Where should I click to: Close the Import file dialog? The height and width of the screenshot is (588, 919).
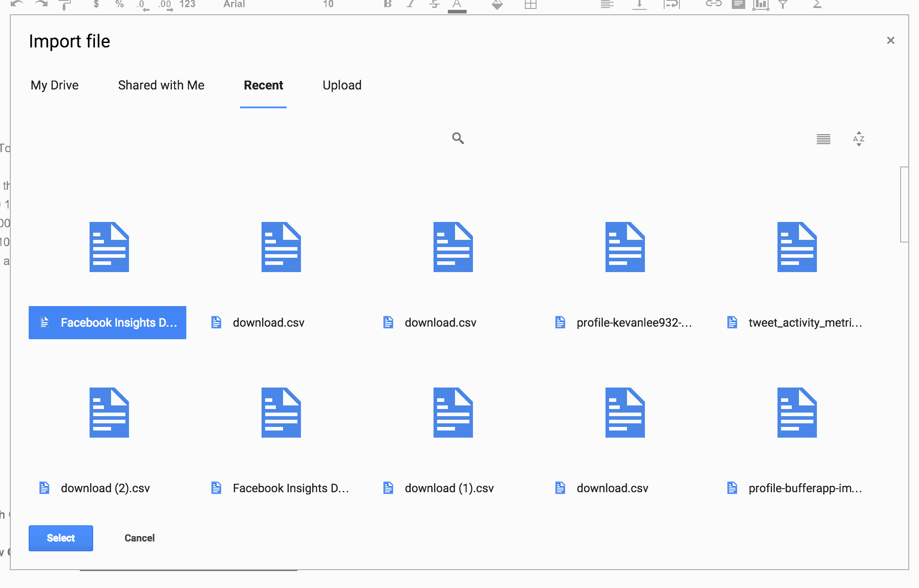tap(890, 41)
